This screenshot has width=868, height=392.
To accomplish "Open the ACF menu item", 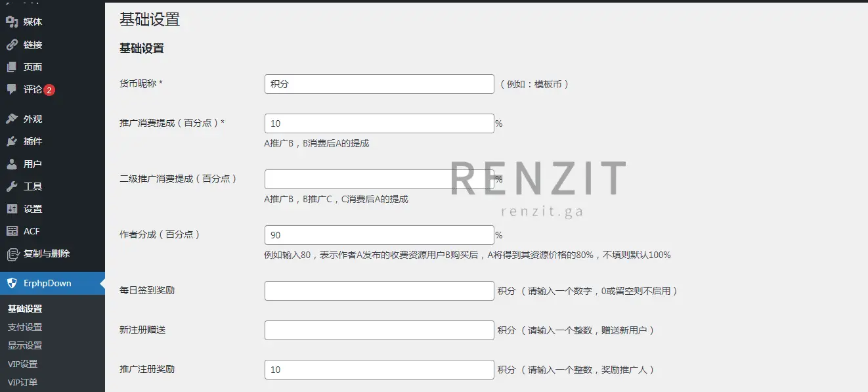I will coord(32,231).
